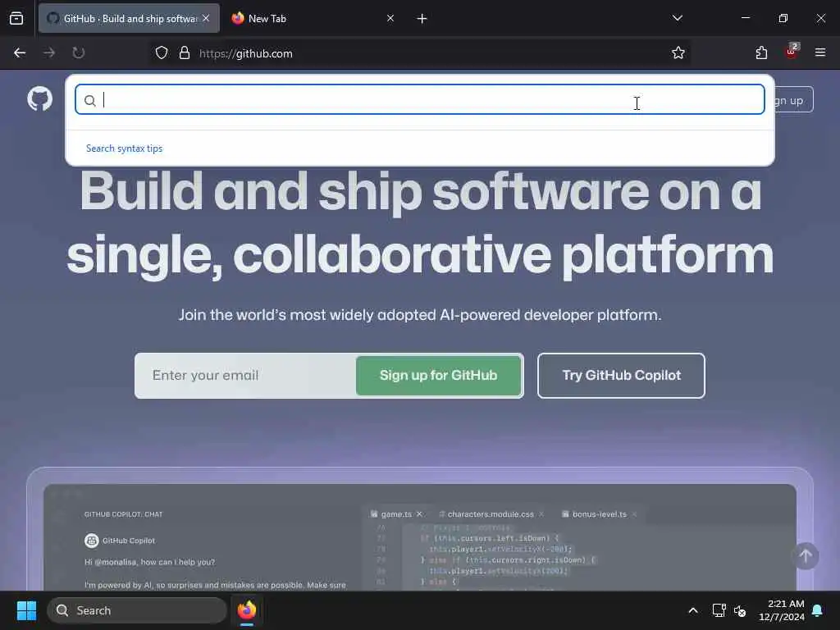The image size is (840, 630).
Task: Close the game.ts editor tab
Action: coord(419,514)
